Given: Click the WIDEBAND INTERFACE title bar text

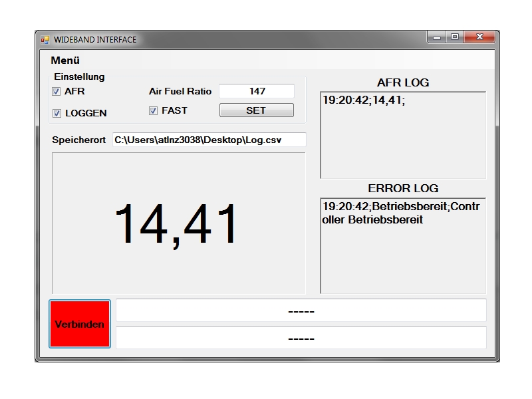Looking at the screenshot, I should pos(95,40).
